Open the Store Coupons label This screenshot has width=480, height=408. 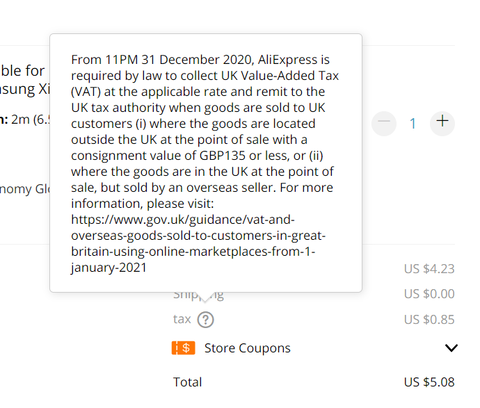[247, 348]
